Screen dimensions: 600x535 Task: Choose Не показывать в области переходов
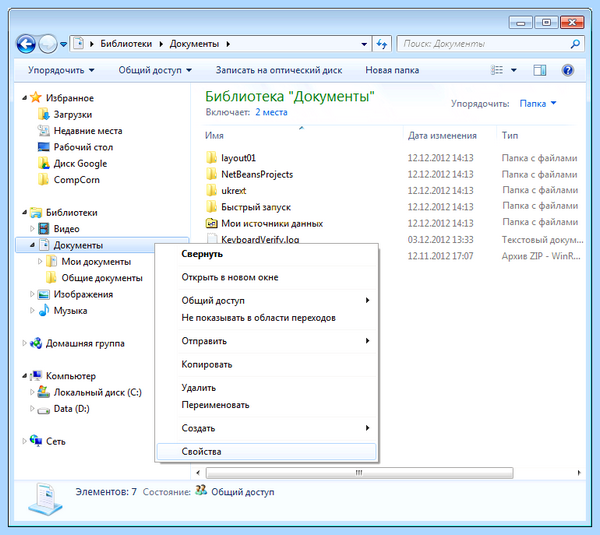tap(266, 318)
